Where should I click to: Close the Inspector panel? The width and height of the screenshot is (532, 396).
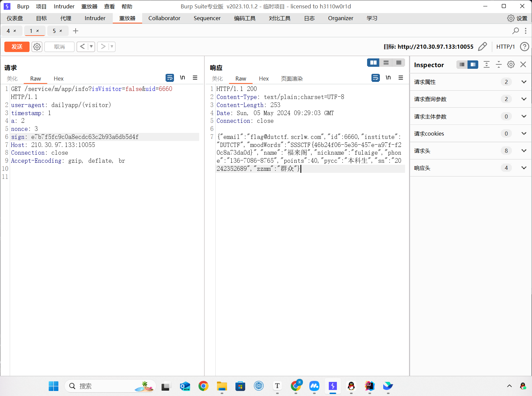[x=523, y=65]
